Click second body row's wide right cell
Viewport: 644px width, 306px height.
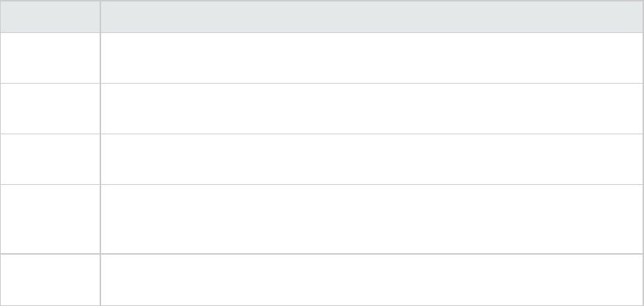click(371, 109)
